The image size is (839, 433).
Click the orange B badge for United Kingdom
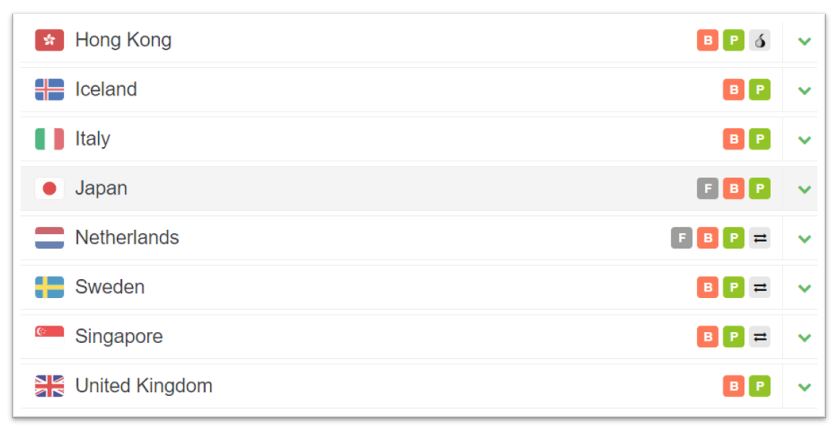coord(734,386)
